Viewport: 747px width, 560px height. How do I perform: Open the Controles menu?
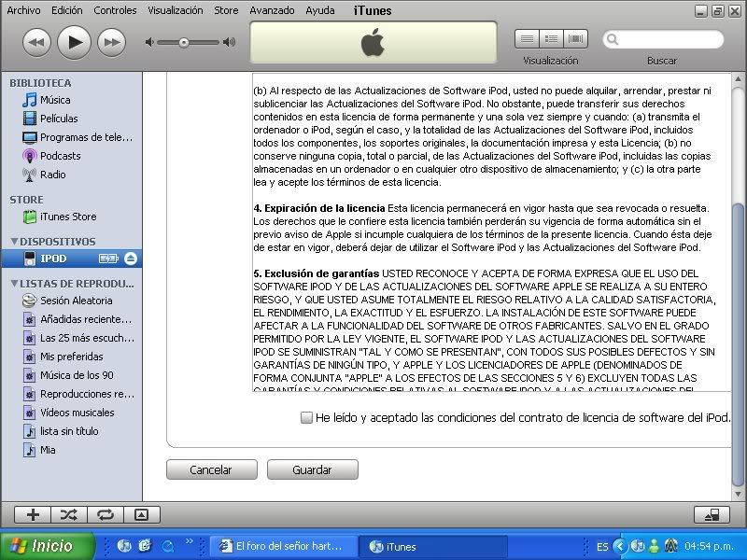[115, 10]
